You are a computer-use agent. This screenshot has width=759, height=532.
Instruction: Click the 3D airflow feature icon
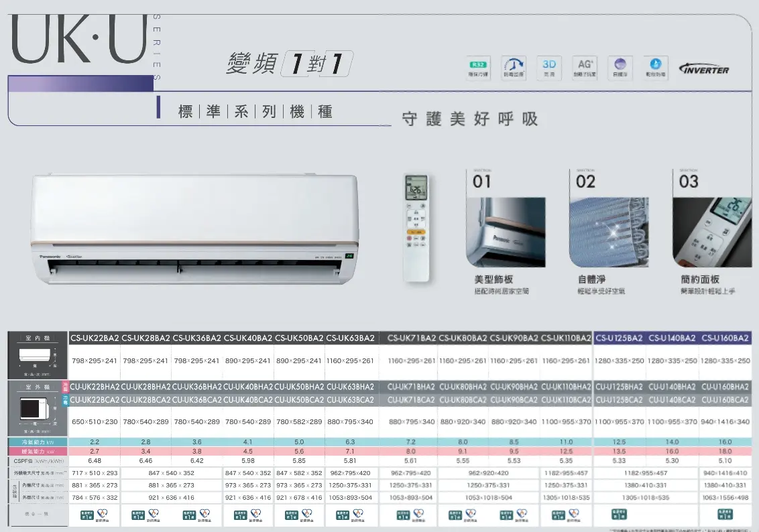tap(549, 66)
